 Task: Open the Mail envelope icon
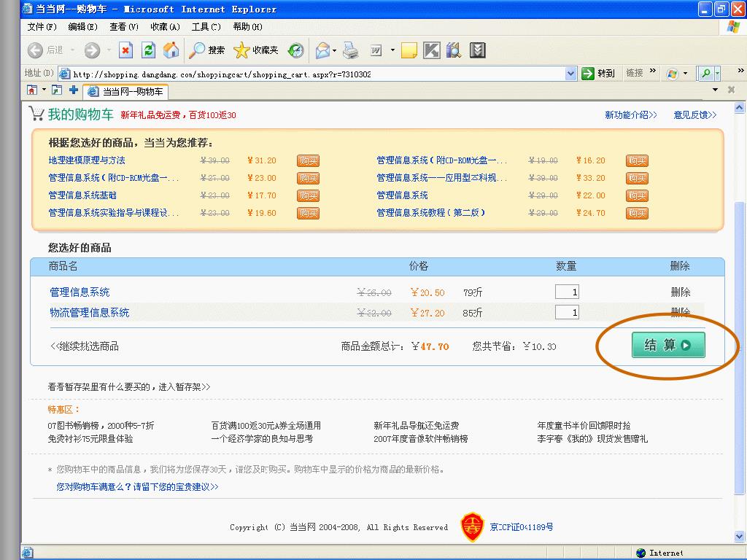pyautogui.click(x=322, y=50)
